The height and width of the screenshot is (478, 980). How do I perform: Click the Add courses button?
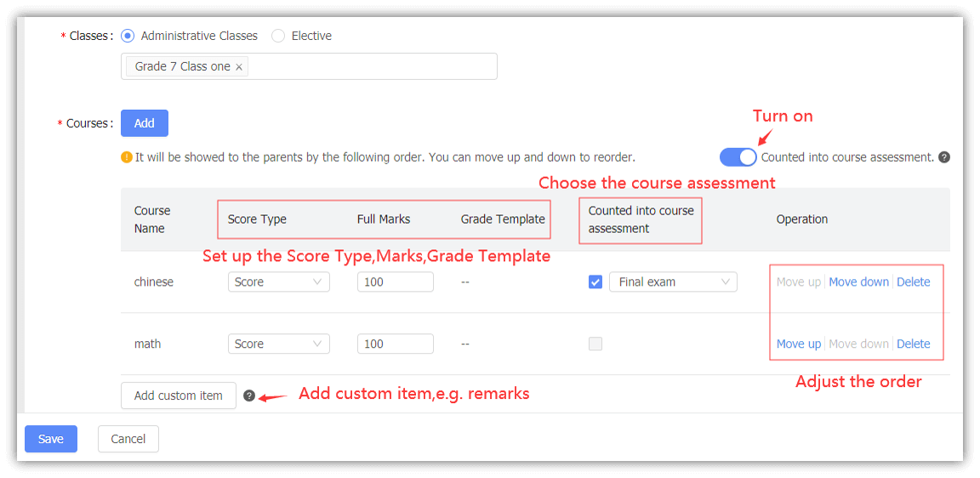tap(145, 123)
